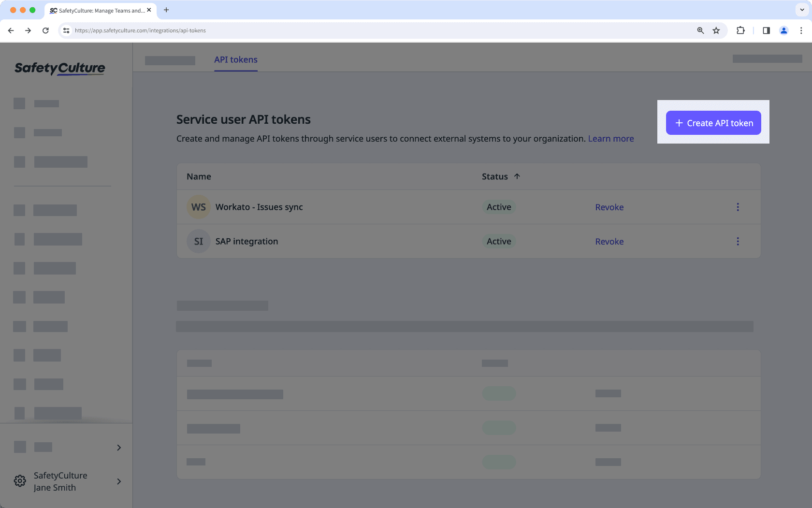Screen dimensions: 812x508
Task: Click the SI avatar for SAP integration
Action: 198,241
